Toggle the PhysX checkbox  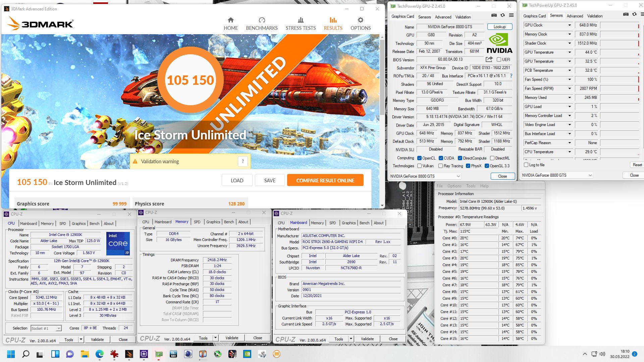click(468, 166)
